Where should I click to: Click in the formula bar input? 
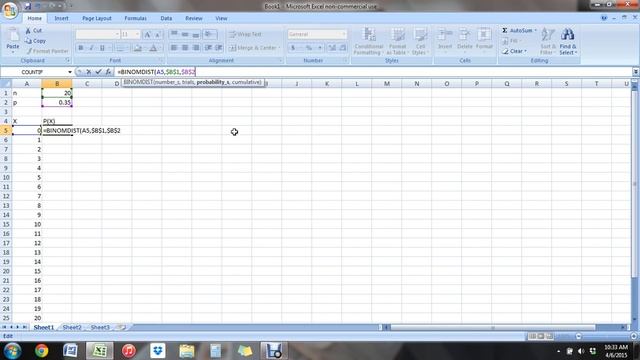point(373,72)
